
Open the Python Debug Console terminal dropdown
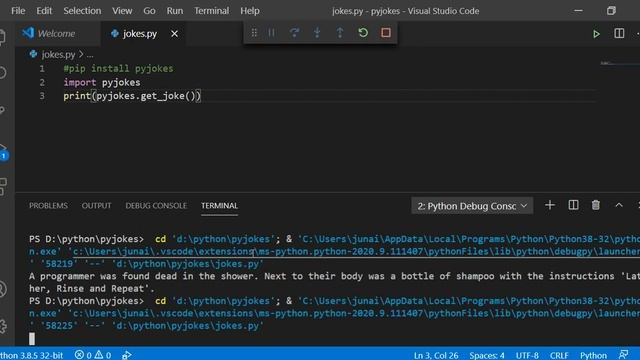[x=472, y=206]
